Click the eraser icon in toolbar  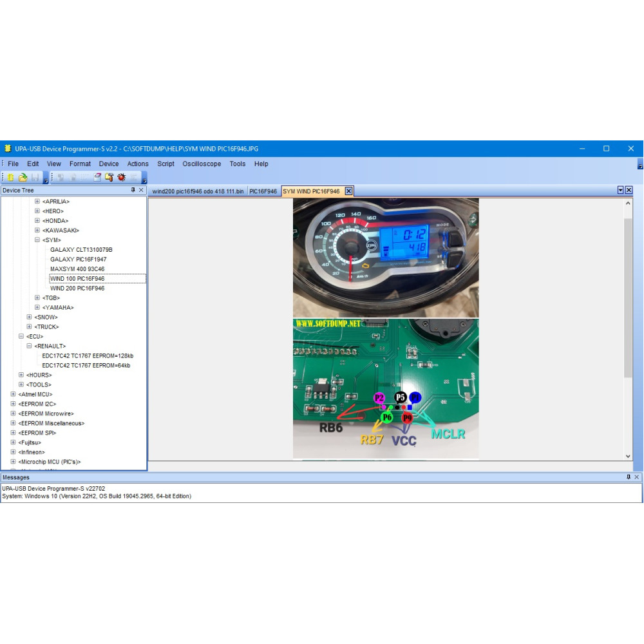pos(97,178)
